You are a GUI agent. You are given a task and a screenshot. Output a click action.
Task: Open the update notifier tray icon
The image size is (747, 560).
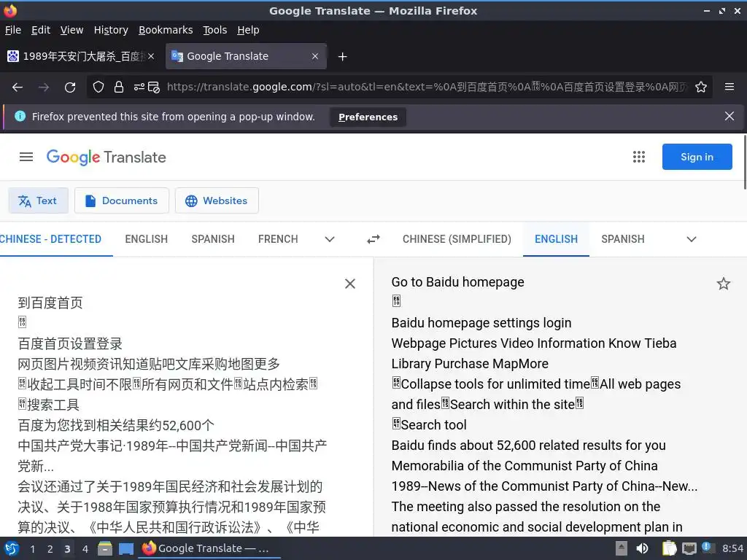coord(707,548)
